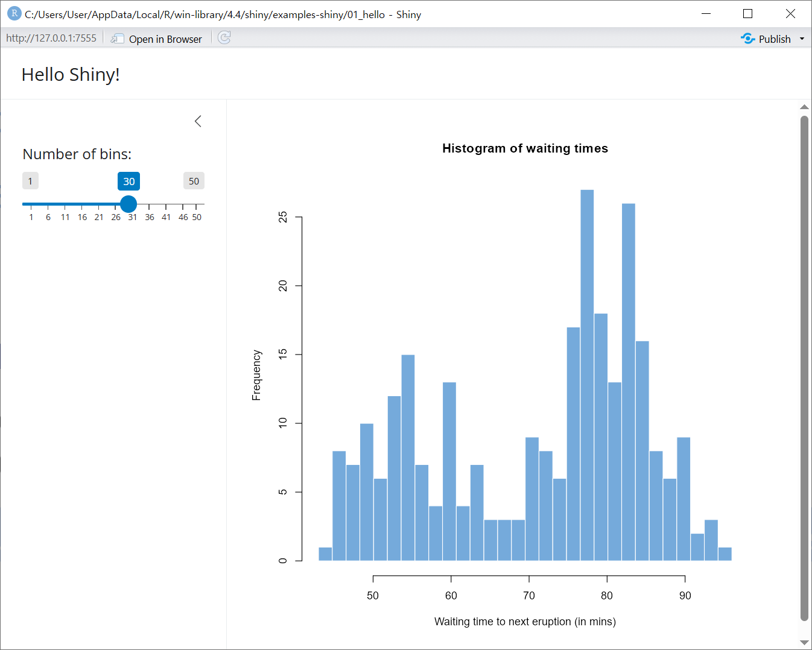Viewport: 812px width, 650px height.
Task: Set slider at tick mark 41
Action: [x=167, y=204]
